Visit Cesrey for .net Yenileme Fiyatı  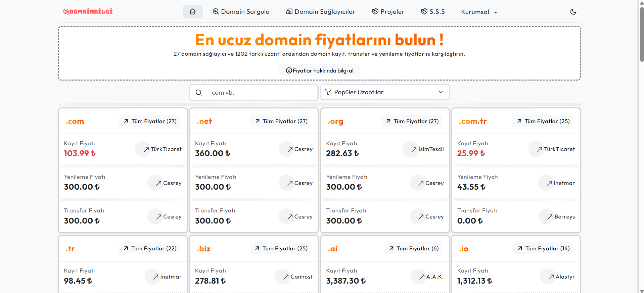296,183
